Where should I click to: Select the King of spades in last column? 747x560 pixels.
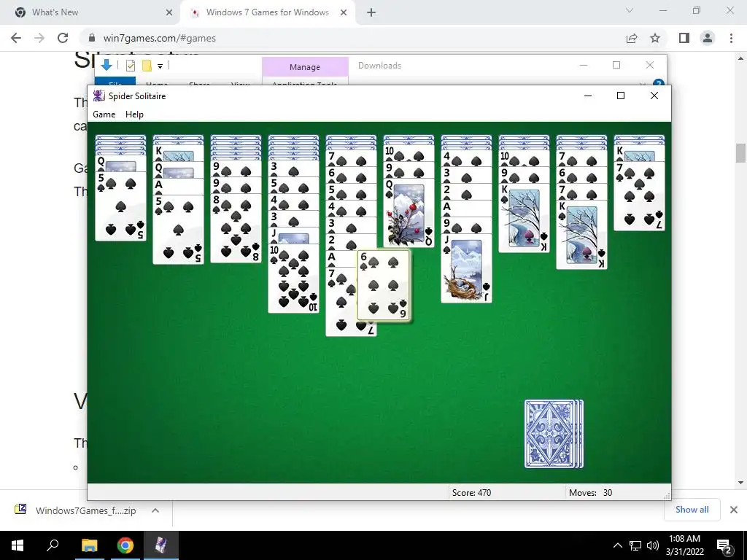pos(639,153)
